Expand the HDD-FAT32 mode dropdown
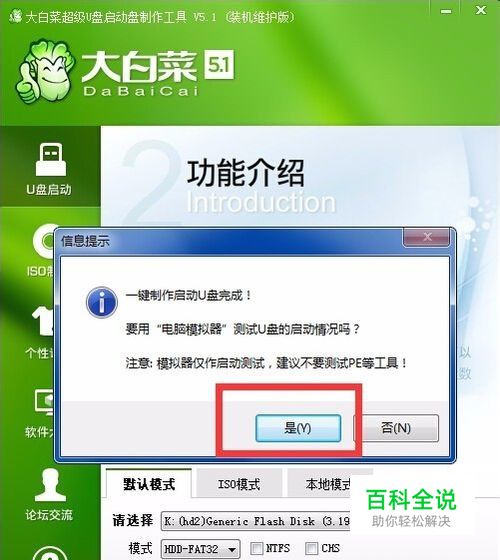The height and width of the screenshot is (560, 500). (x=201, y=549)
